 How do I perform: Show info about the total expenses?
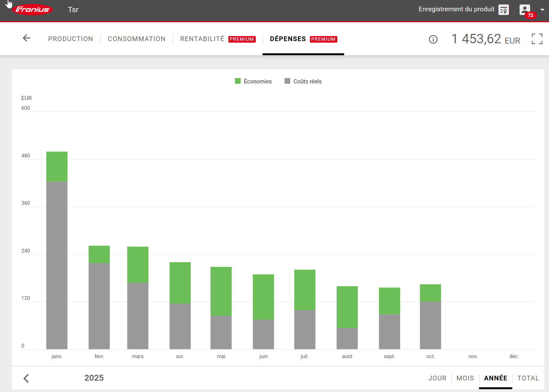(433, 40)
